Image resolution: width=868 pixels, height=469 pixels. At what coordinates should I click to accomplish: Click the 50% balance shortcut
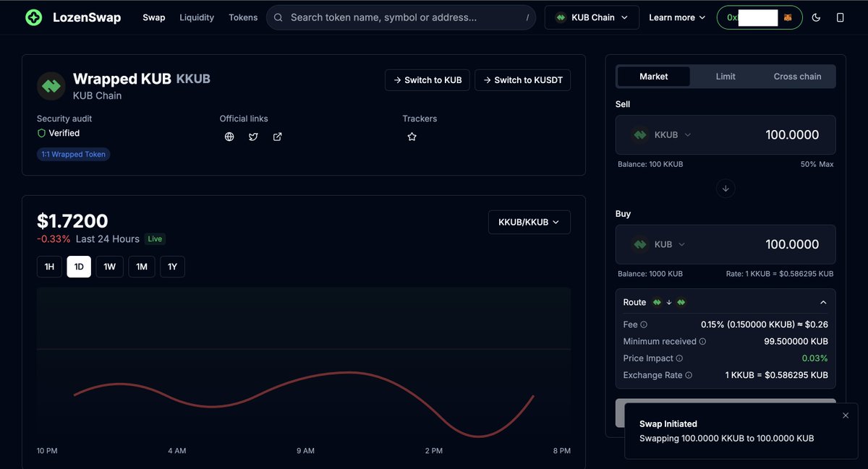click(809, 164)
